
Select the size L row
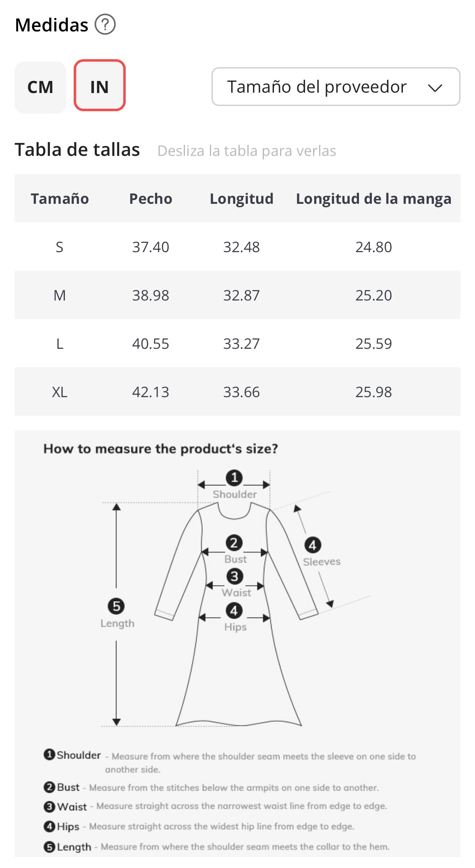[237, 343]
